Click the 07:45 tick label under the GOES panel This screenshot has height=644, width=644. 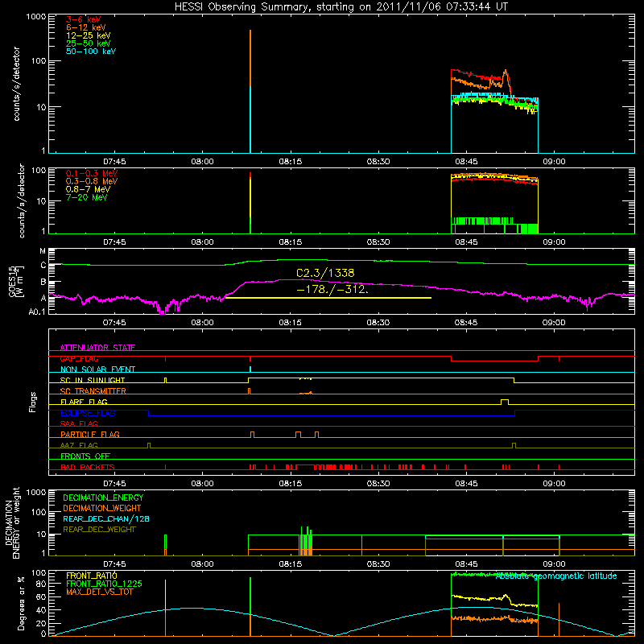[114, 323]
